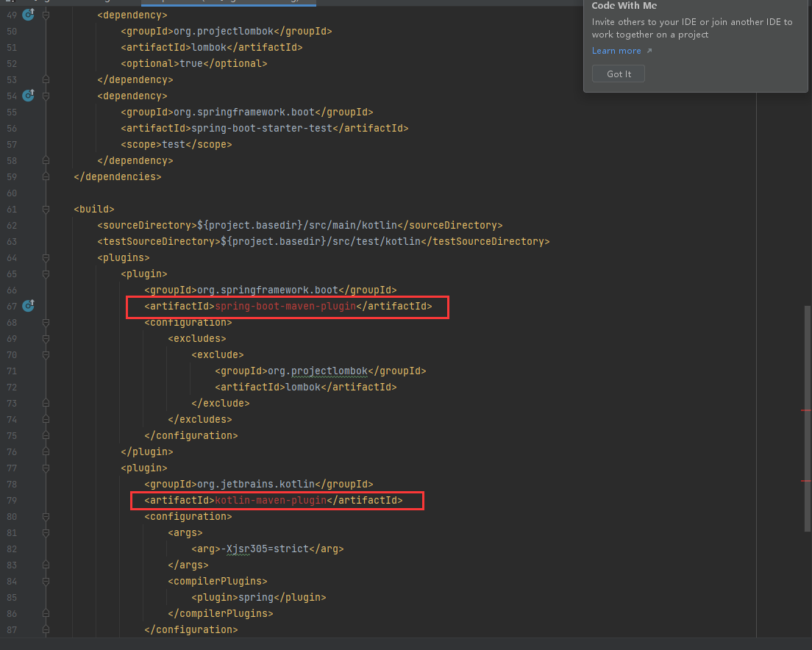Click '<scope>test</scope>' on line 57
This screenshot has height=650, width=812.
coord(177,144)
